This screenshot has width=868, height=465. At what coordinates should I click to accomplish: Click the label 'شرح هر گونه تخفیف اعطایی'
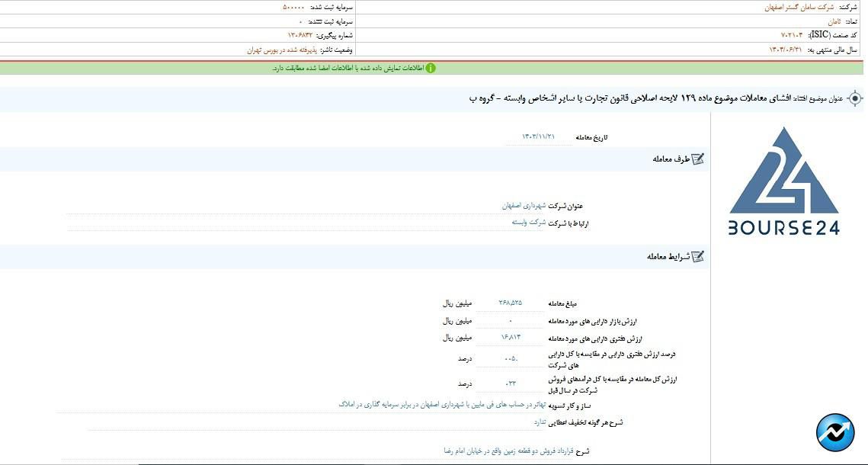pyautogui.click(x=586, y=423)
